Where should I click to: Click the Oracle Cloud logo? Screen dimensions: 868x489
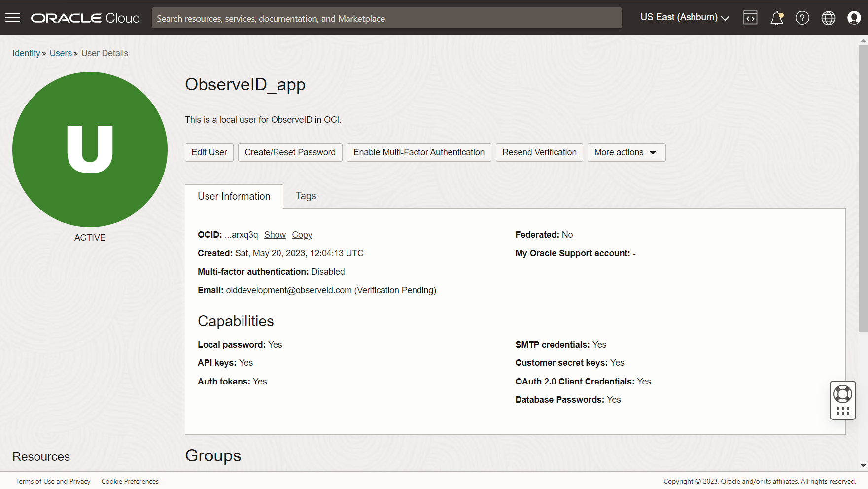pyautogui.click(x=85, y=18)
